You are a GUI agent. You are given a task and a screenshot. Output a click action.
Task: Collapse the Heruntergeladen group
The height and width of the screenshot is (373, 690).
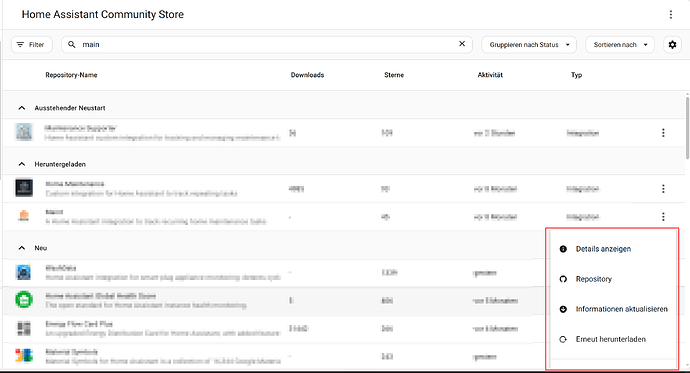click(x=22, y=164)
